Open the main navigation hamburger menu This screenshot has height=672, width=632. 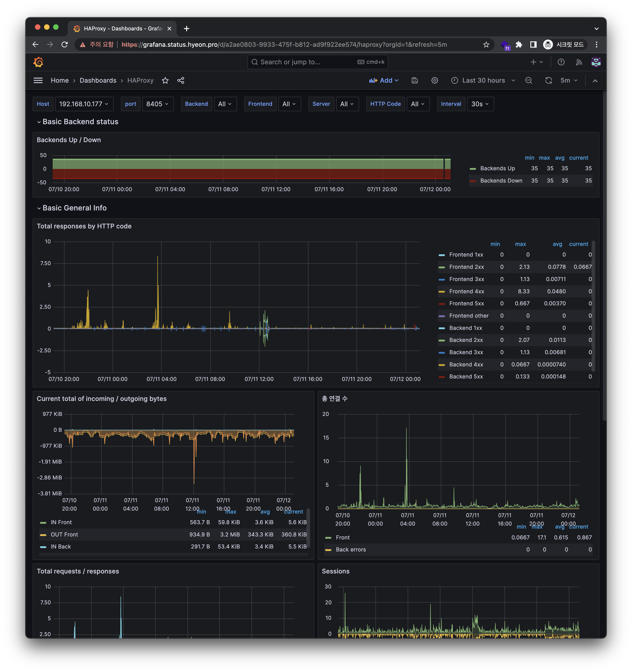click(38, 80)
